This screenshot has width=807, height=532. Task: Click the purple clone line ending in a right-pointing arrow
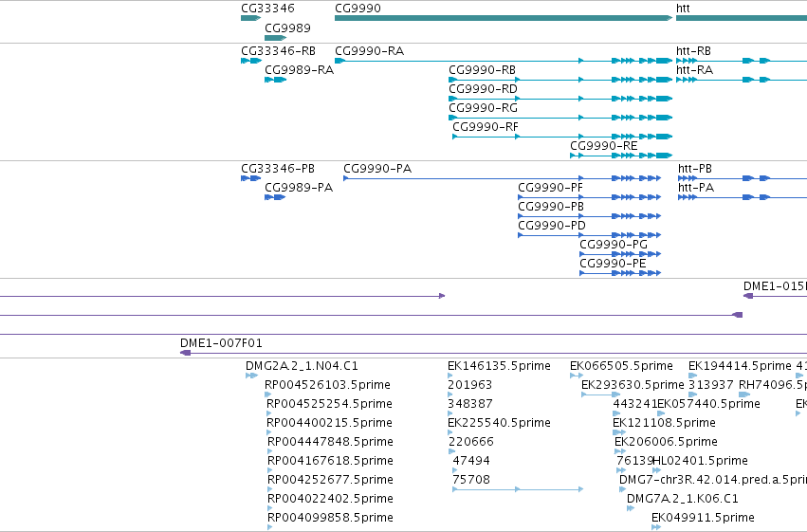pyautogui.click(x=222, y=296)
